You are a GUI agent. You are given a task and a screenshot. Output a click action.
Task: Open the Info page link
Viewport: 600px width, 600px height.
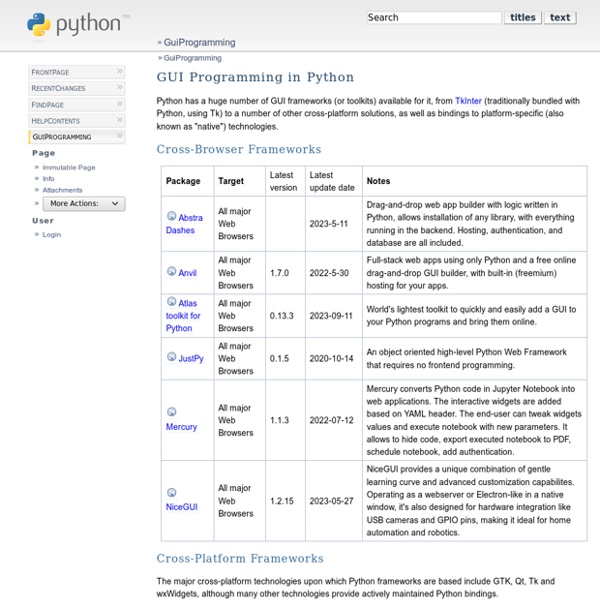pyautogui.click(x=48, y=179)
